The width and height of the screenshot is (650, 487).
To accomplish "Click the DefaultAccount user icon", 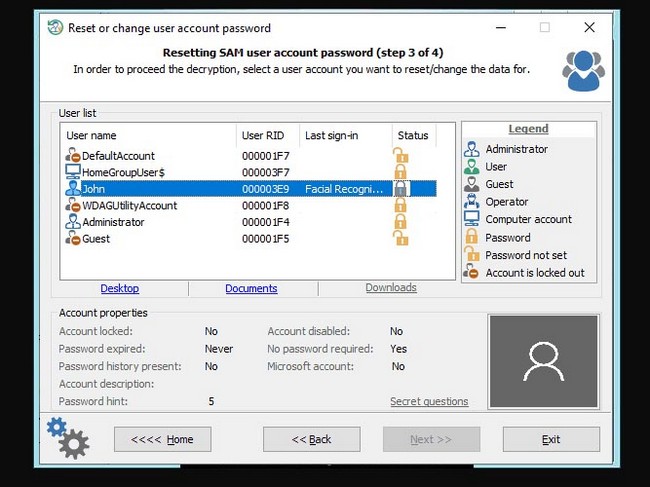I will click(x=72, y=156).
